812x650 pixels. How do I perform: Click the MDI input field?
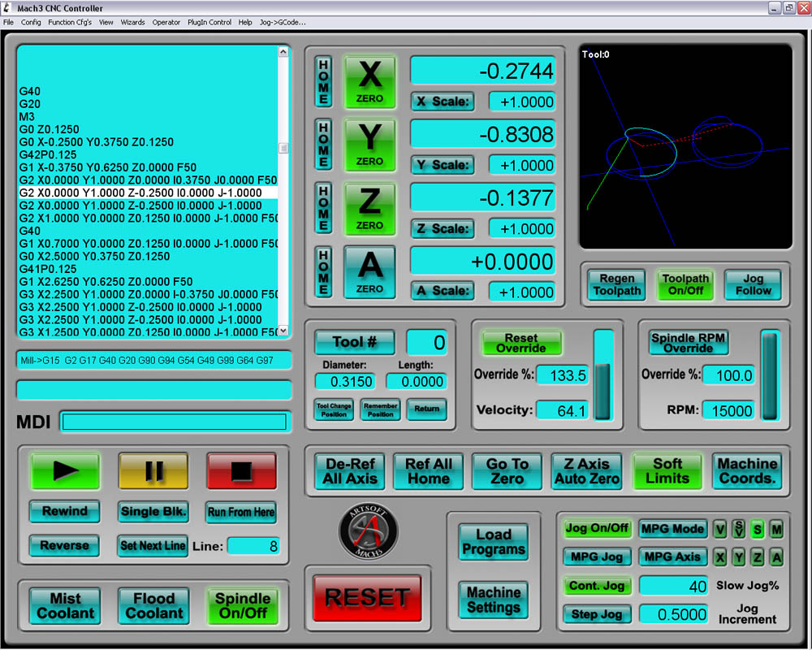coord(175,422)
